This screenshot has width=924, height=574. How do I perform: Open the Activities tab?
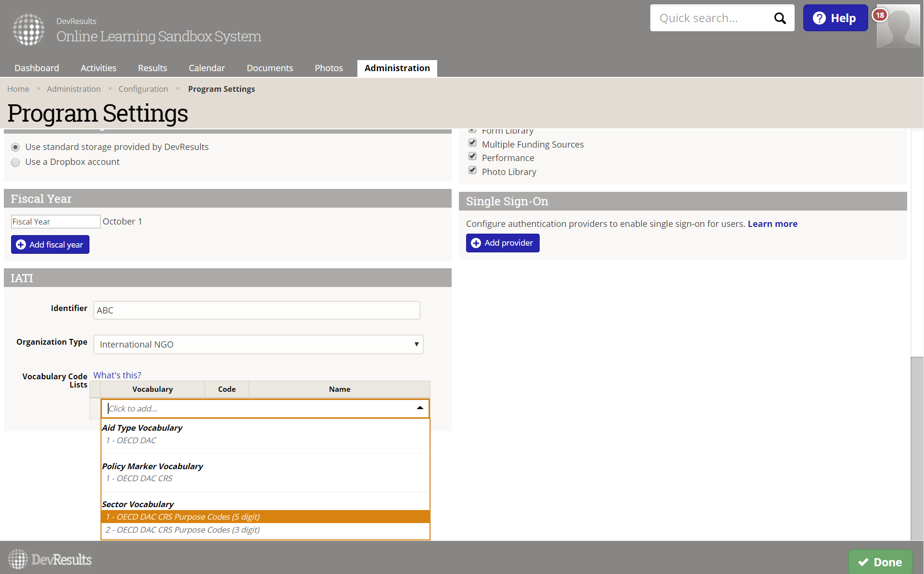point(99,68)
